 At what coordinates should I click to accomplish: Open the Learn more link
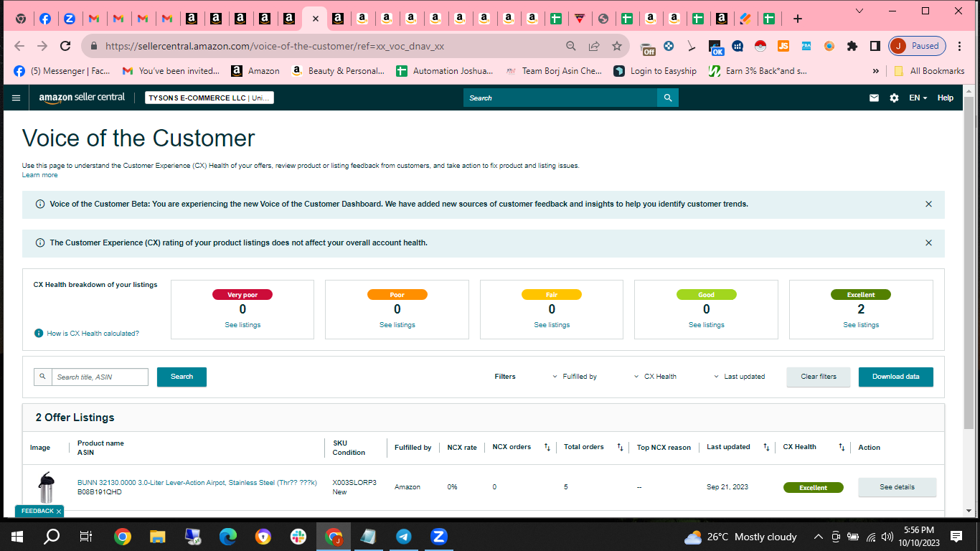click(39, 175)
